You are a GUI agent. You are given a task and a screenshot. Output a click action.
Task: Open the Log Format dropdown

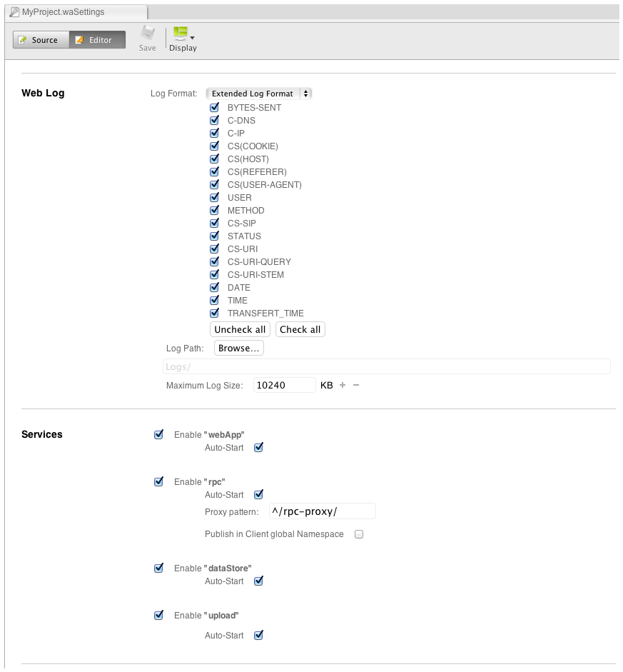coord(258,94)
